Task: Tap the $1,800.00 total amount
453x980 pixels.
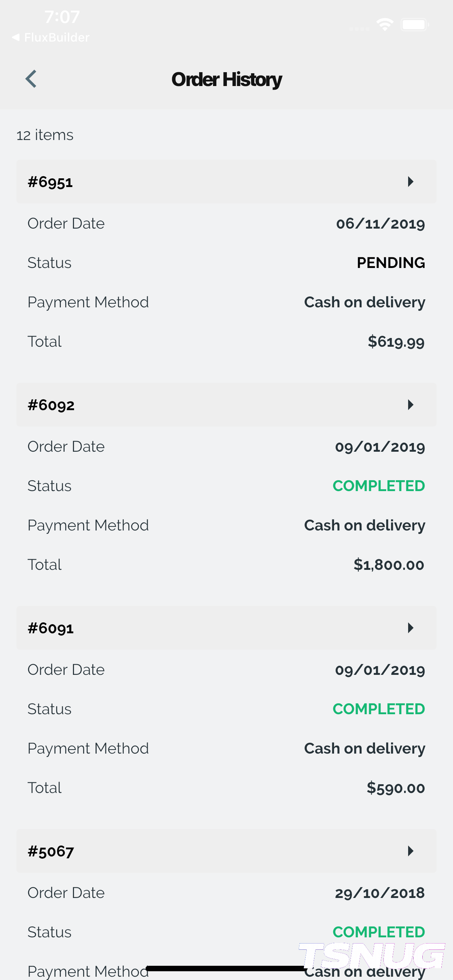Action: point(389,565)
